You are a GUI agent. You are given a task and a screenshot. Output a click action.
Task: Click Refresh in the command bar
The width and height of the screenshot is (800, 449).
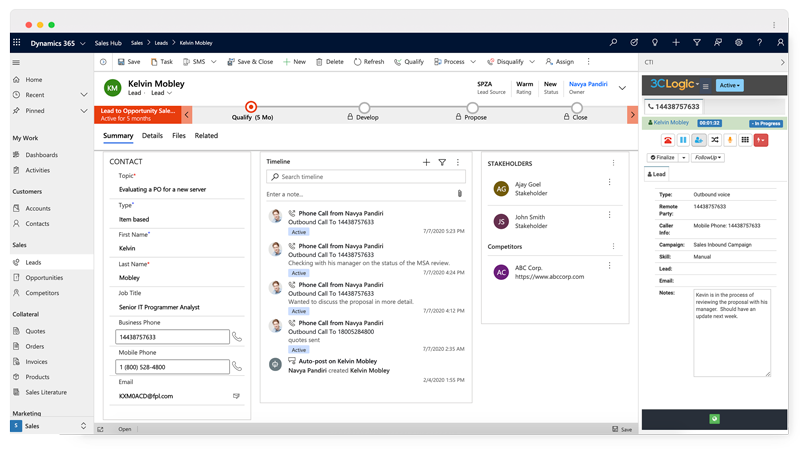coord(369,62)
